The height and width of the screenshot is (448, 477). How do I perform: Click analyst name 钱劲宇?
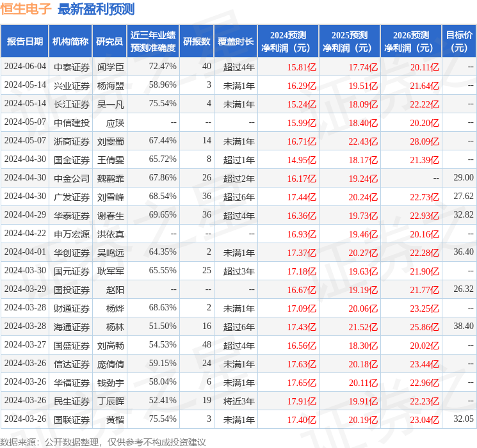(111, 382)
